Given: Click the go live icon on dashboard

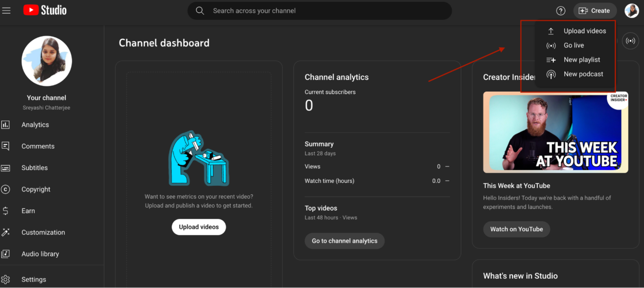Looking at the screenshot, I should point(630,41).
